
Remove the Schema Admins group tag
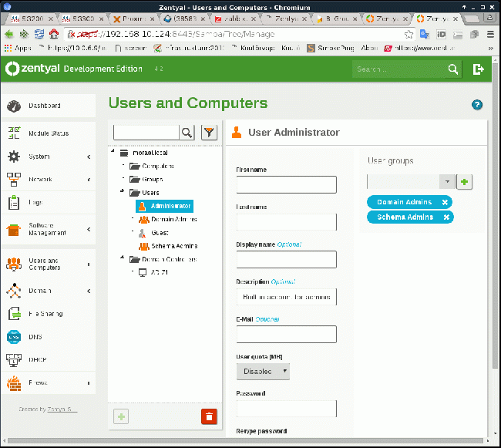[446, 217]
